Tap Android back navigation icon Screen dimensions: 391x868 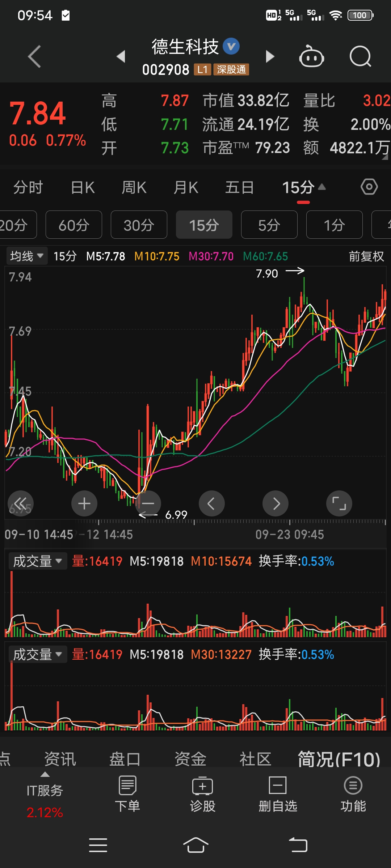click(298, 845)
